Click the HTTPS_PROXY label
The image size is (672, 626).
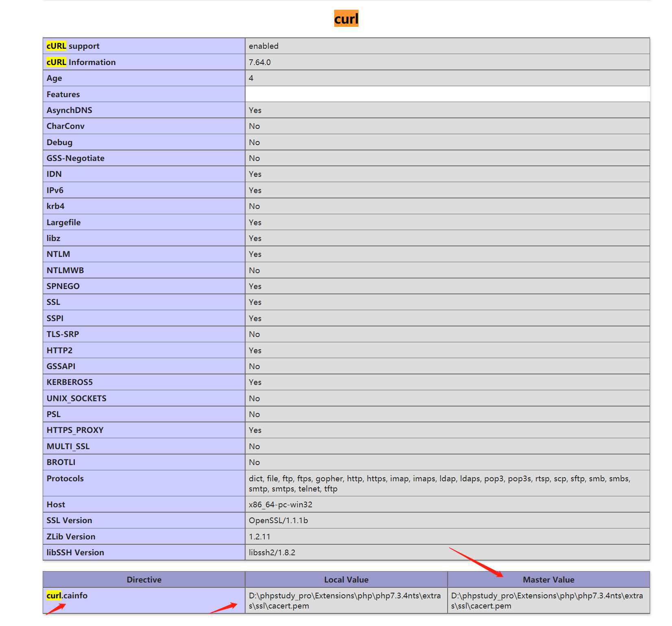tap(75, 430)
